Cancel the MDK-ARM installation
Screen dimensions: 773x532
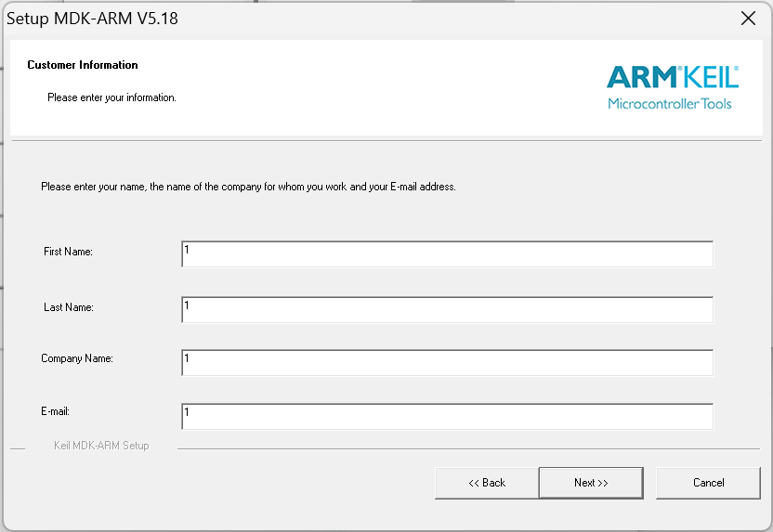point(708,483)
